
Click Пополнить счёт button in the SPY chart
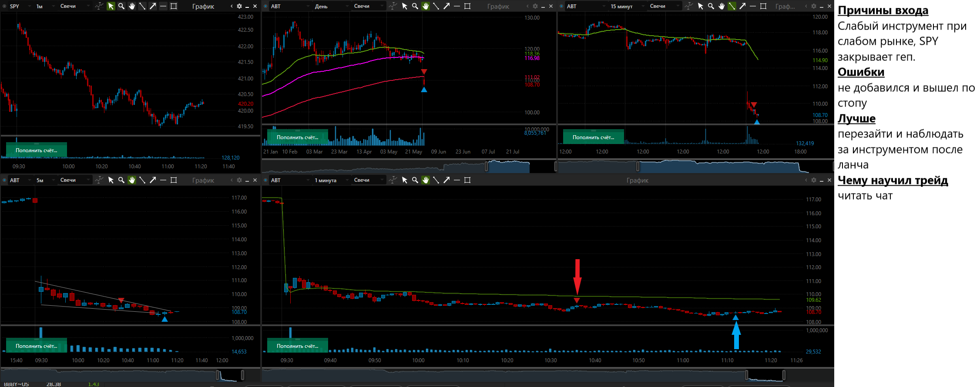37,150
